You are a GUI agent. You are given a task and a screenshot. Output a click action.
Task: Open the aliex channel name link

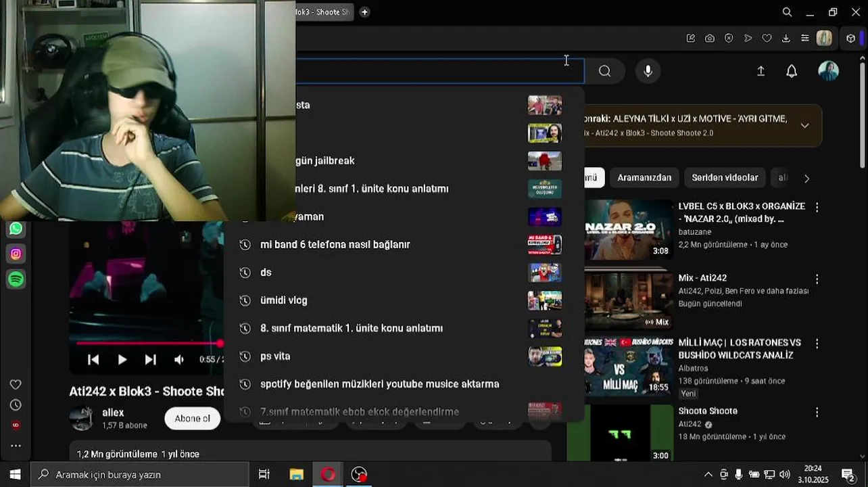(113, 413)
